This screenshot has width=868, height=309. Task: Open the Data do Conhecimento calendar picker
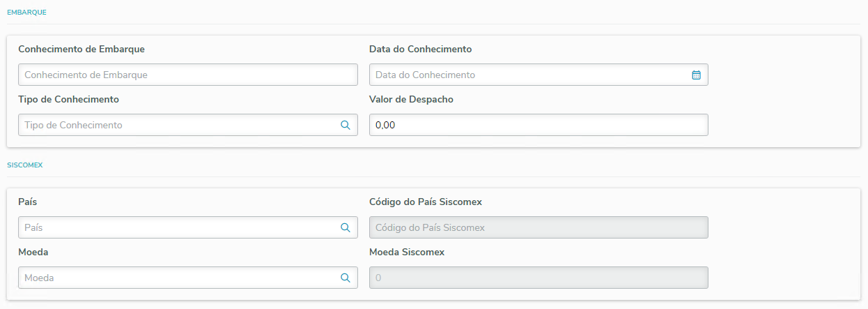[696, 75]
